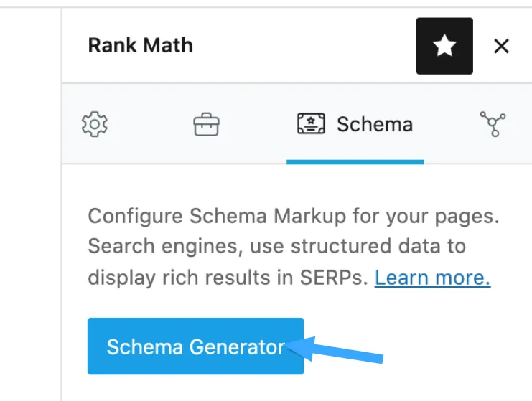The image size is (532, 401).
Task: Follow the Learn more link
Action: point(433,278)
